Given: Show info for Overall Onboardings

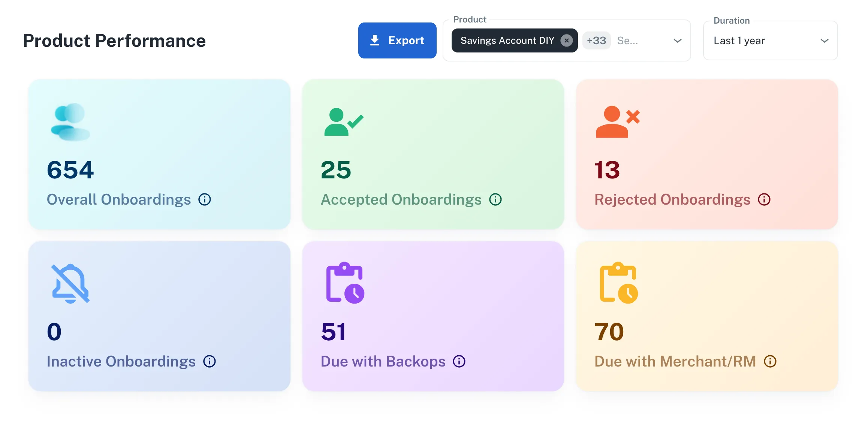Looking at the screenshot, I should pyautogui.click(x=205, y=199).
